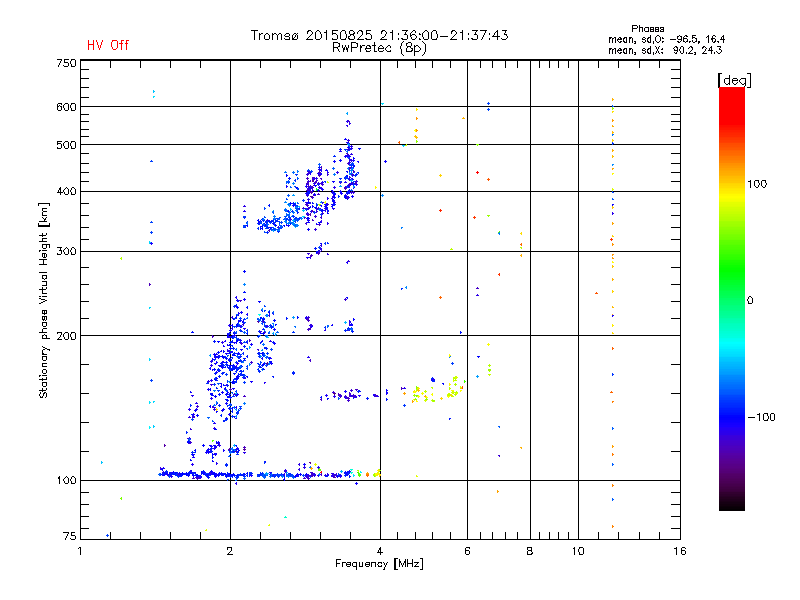The width and height of the screenshot is (800, 600).
Task: Click the frequency axis label "2"
Action: pyautogui.click(x=230, y=551)
